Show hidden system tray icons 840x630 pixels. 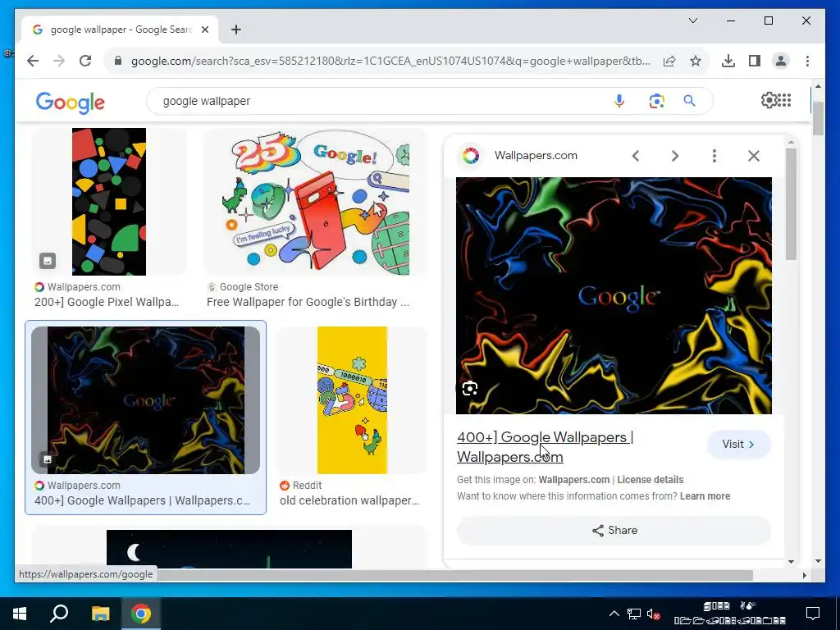click(x=614, y=614)
